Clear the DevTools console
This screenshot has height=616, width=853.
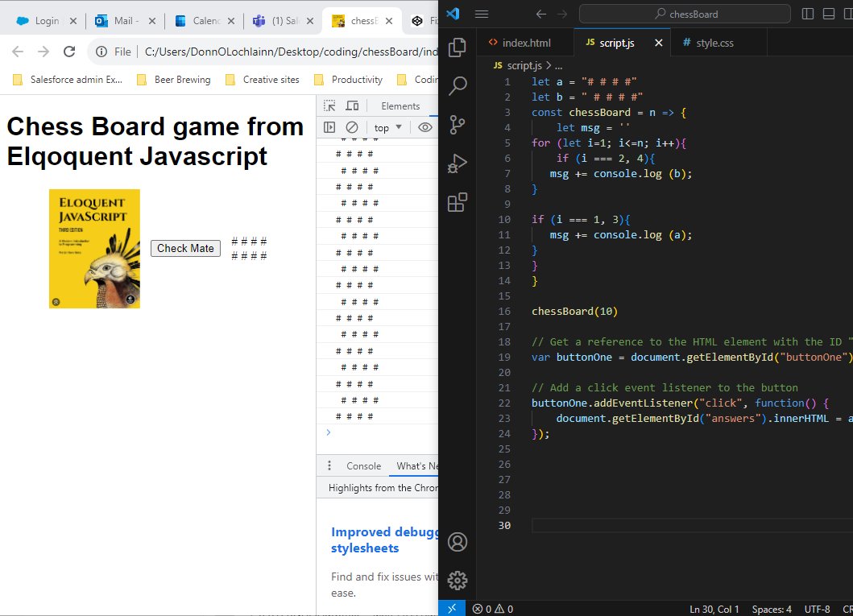352,127
